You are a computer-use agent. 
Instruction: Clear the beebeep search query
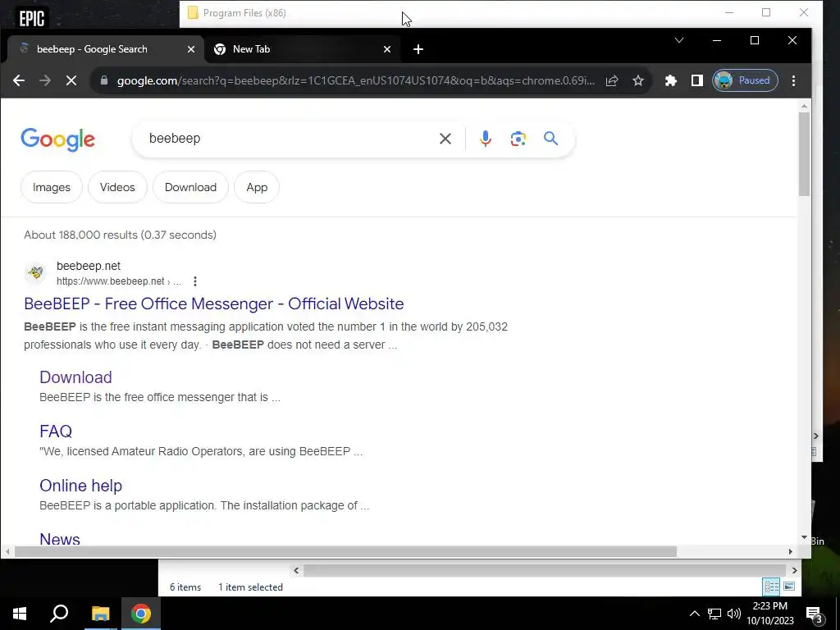445,139
